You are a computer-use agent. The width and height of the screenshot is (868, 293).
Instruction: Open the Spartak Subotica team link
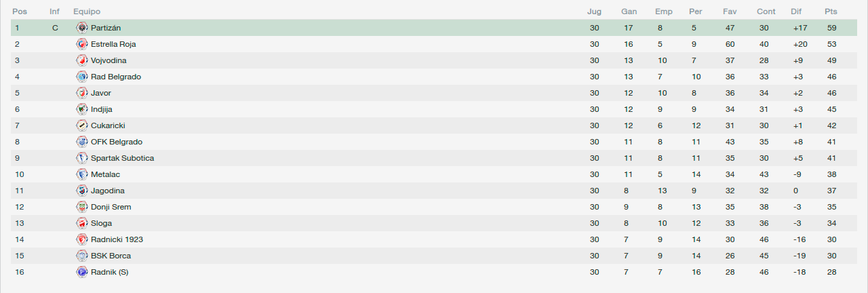[x=122, y=158]
